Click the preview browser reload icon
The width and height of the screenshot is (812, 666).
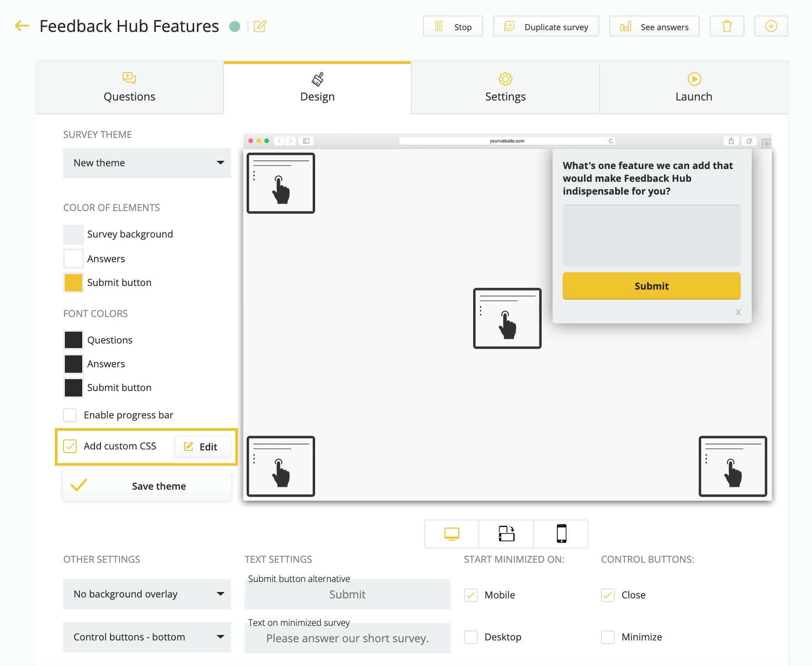coord(611,141)
